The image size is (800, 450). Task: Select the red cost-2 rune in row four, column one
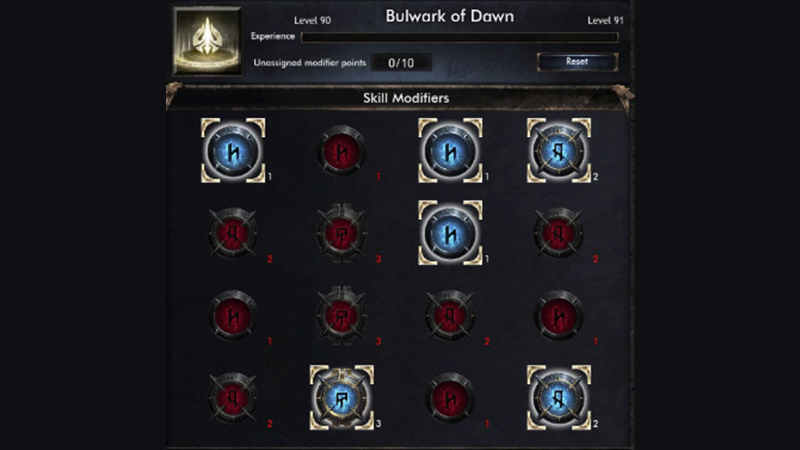click(233, 398)
